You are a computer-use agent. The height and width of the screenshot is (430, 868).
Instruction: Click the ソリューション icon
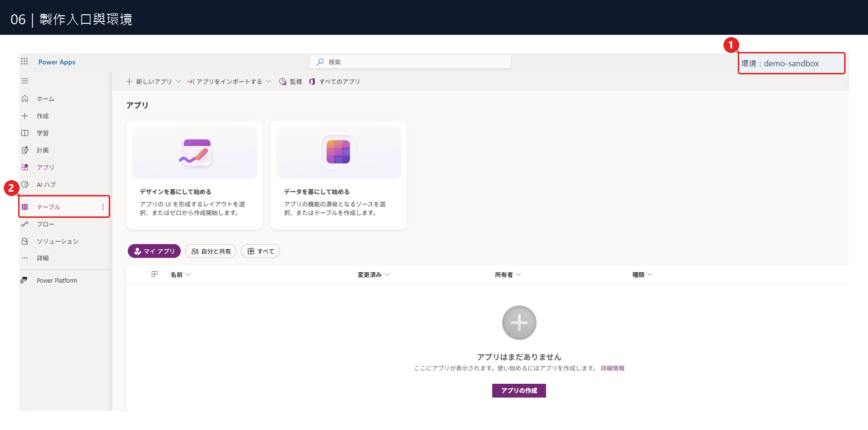[x=25, y=241]
